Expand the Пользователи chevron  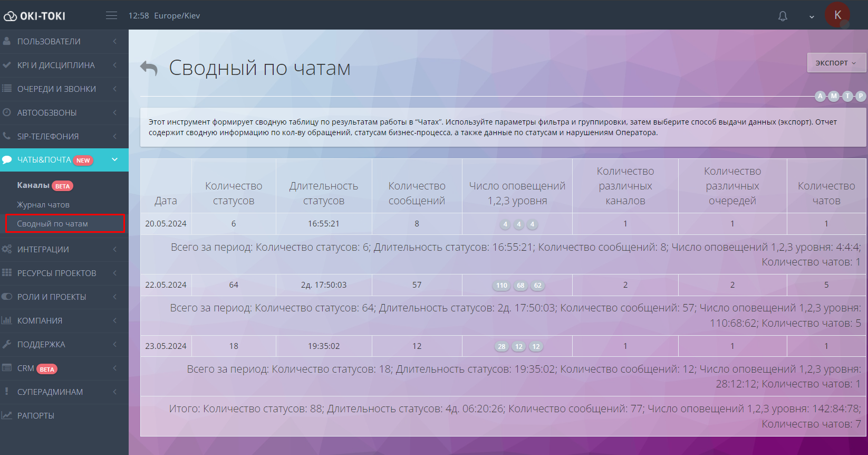pyautogui.click(x=115, y=41)
